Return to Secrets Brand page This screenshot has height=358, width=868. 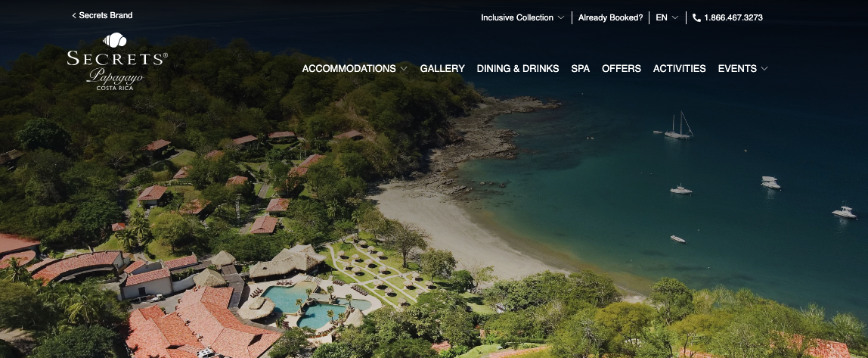tap(106, 16)
